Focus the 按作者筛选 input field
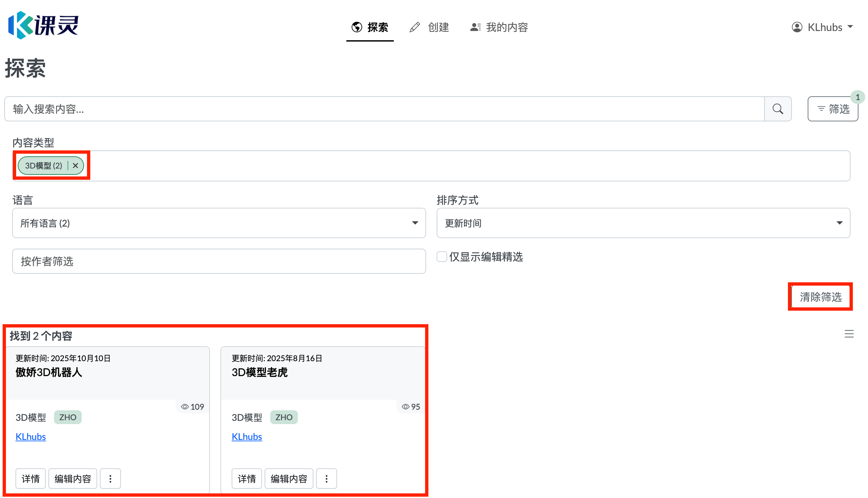Screen dimensions: 868x498 tap(219, 261)
